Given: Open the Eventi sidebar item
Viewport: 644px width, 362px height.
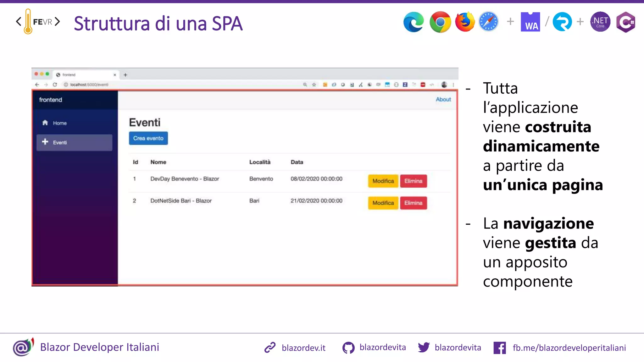Looking at the screenshot, I should click(74, 143).
